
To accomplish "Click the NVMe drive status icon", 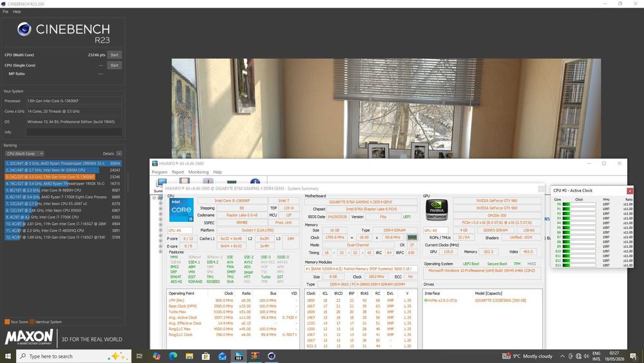I will click(x=426, y=300).
